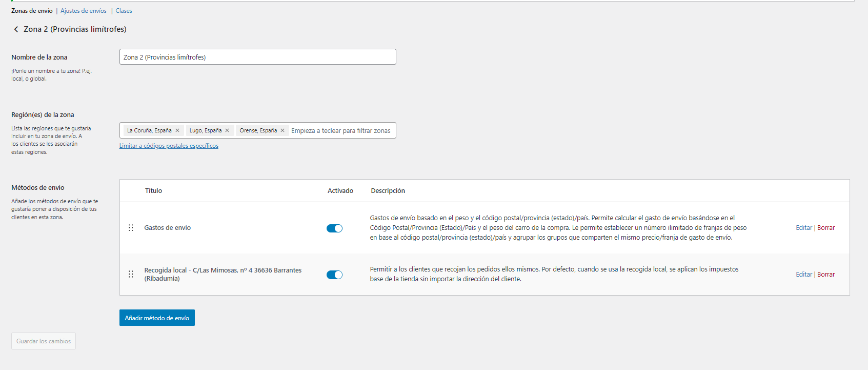Click Guardar los cambios button
This screenshot has height=370, width=868.
[x=44, y=341]
